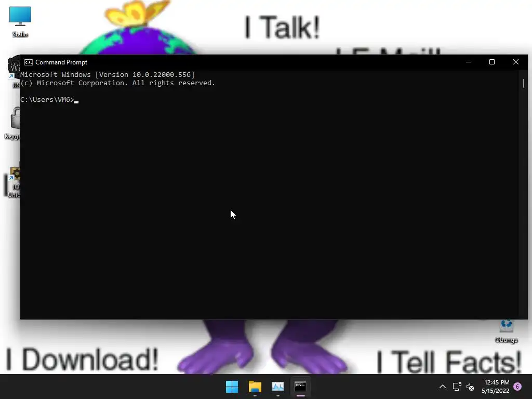
Task: Open the performance monitor app in the taskbar
Action: click(277, 387)
